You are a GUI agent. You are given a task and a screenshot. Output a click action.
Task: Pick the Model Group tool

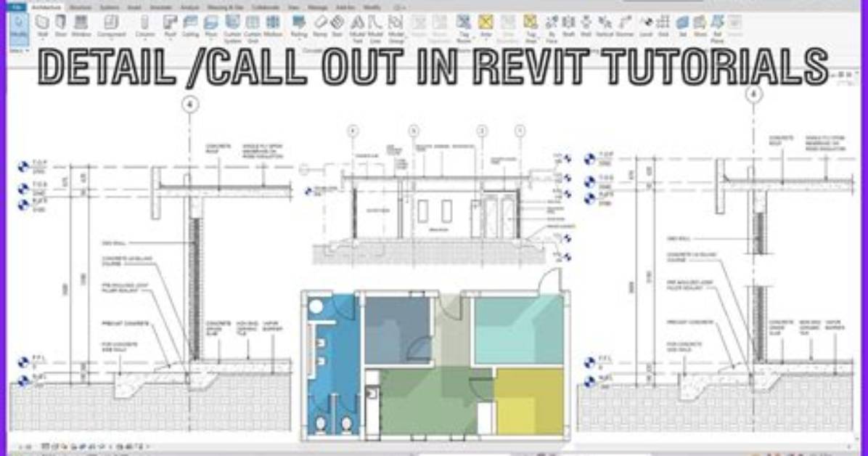coord(396,28)
